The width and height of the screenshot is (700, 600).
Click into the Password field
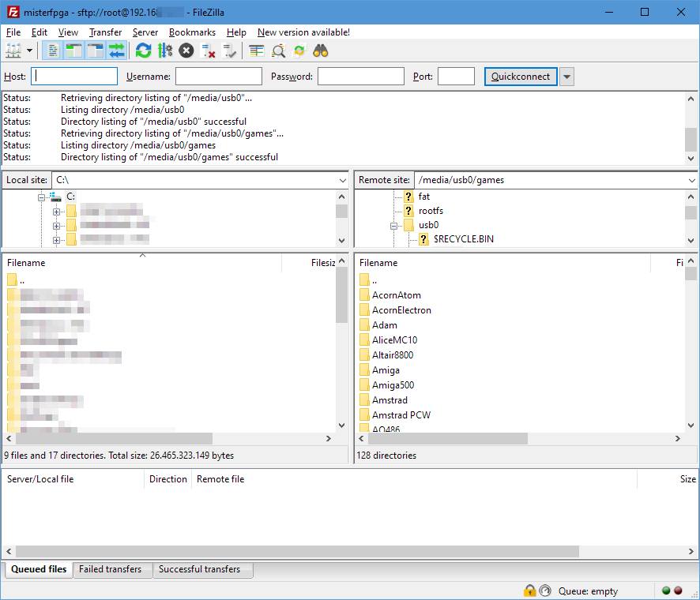(x=361, y=77)
